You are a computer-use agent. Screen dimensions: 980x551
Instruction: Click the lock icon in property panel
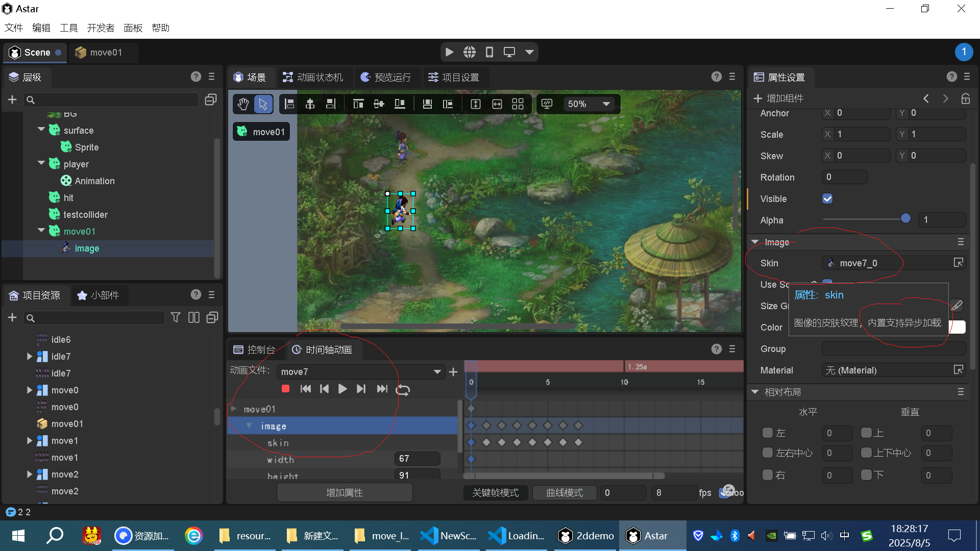click(x=965, y=98)
